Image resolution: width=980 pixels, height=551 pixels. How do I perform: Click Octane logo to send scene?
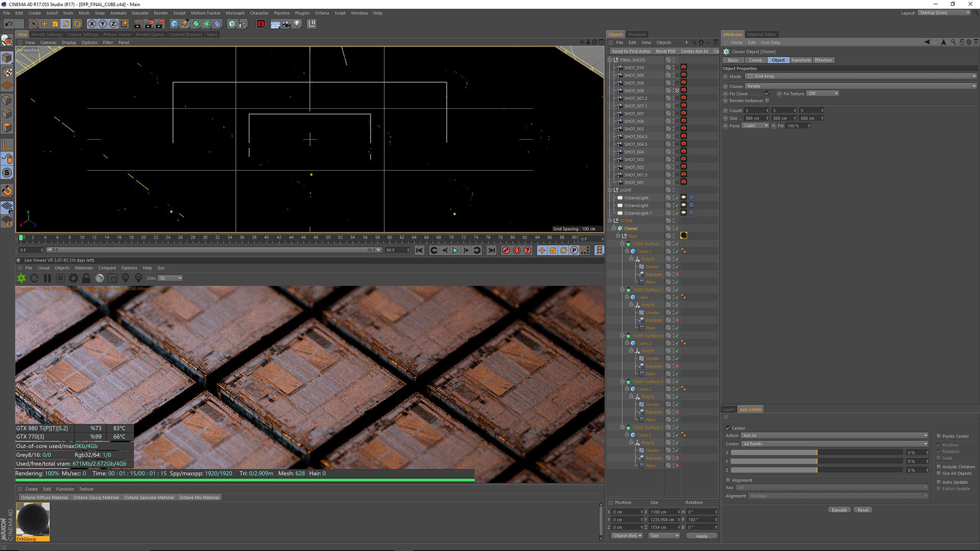(21, 278)
